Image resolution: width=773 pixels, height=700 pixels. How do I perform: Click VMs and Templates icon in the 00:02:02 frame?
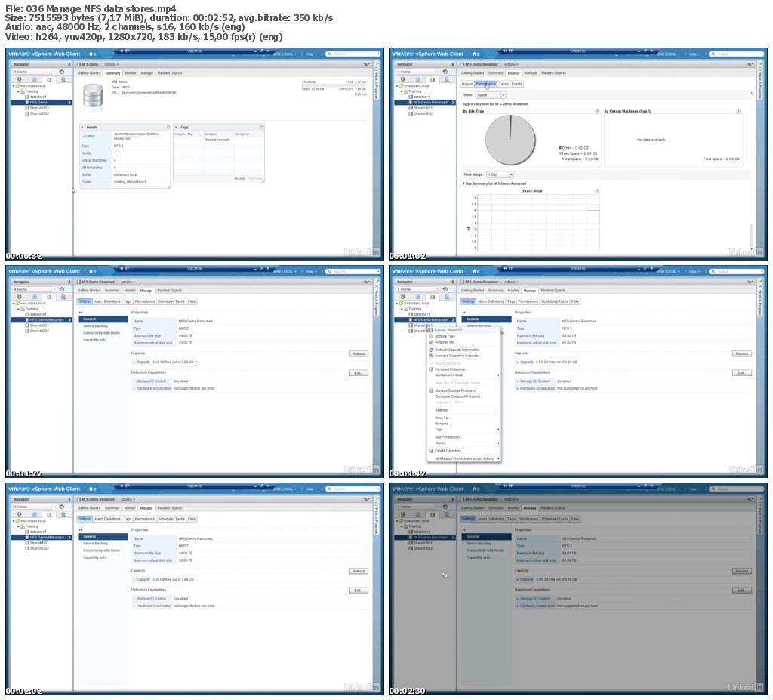coord(35,514)
